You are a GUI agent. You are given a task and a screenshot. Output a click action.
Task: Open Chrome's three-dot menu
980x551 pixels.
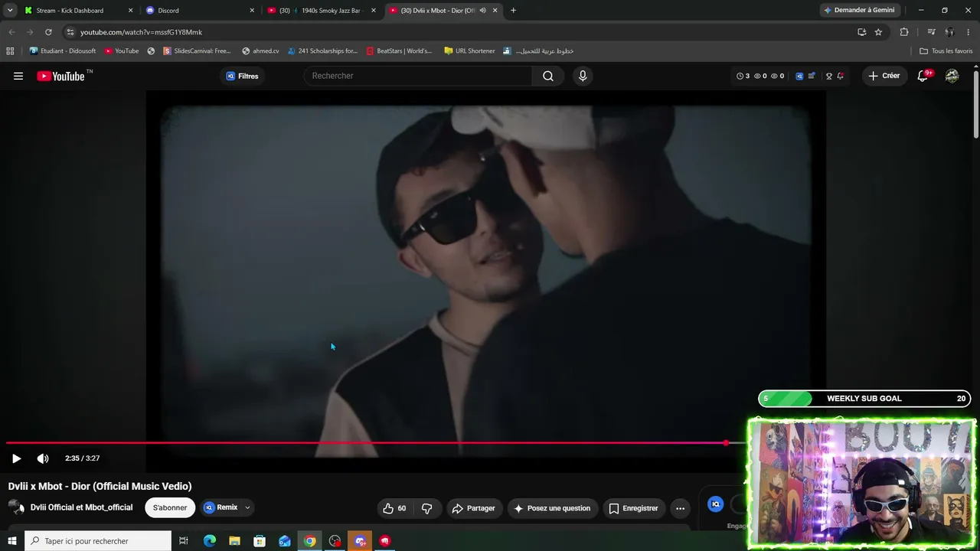(969, 32)
